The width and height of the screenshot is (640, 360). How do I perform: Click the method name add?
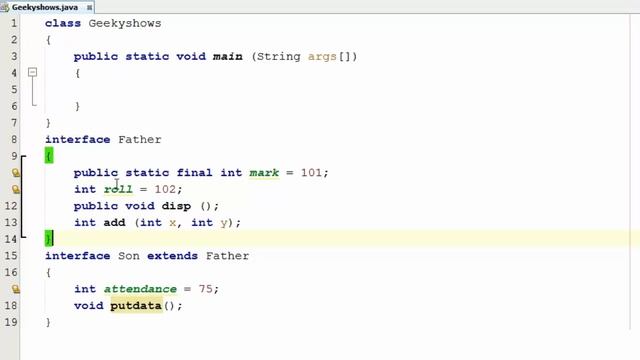tap(114, 222)
